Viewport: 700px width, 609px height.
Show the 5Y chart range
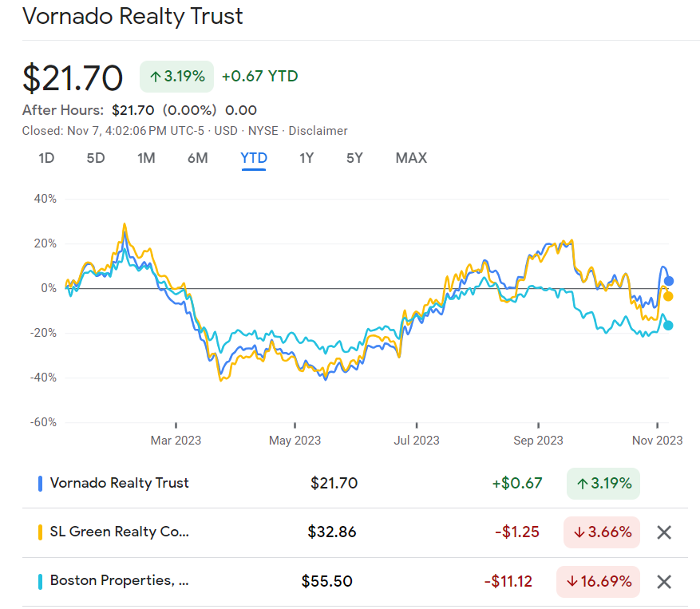(x=354, y=158)
